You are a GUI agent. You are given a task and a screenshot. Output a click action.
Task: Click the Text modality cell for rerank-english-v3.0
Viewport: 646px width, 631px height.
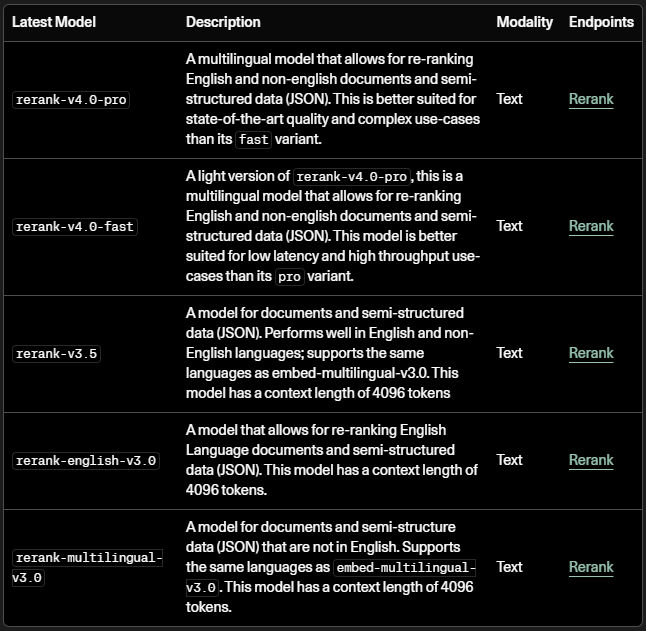tap(509, 460)
